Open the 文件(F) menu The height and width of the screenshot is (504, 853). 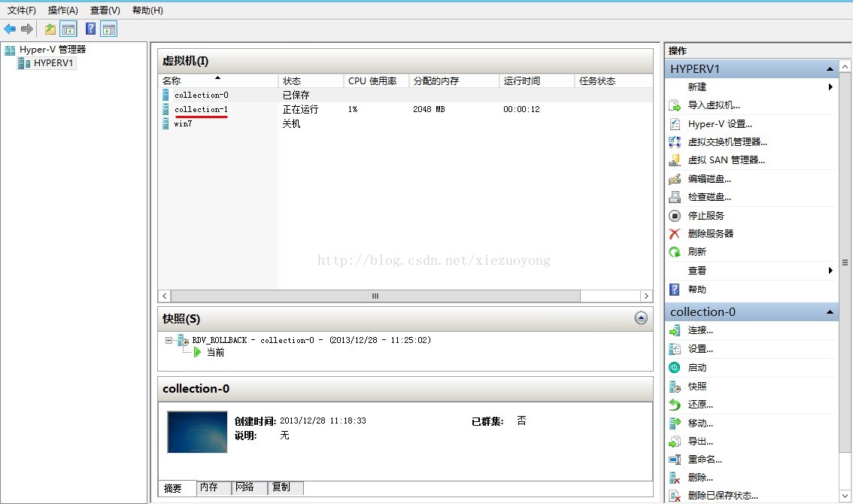(x=22, y=11)
